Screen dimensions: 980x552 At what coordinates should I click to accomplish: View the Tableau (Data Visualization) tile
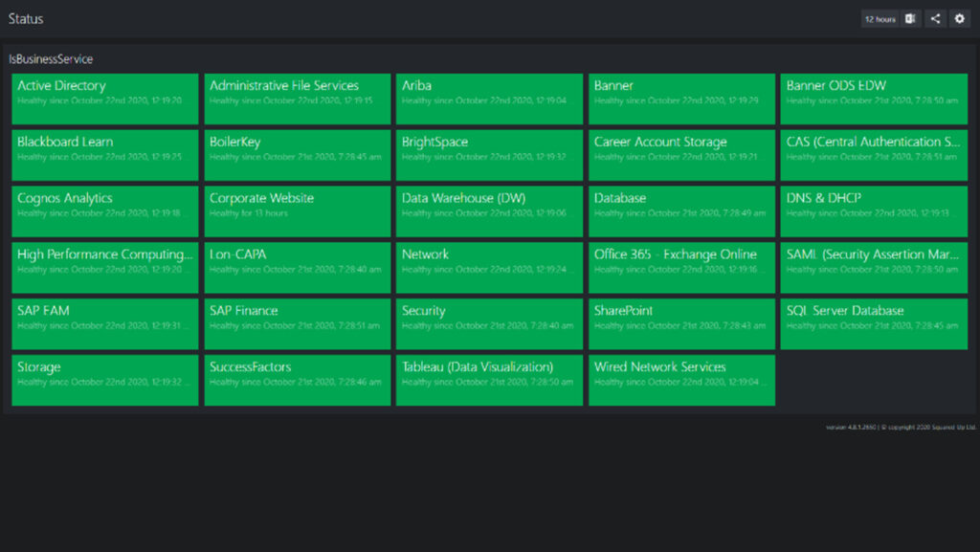click(489, 381)
